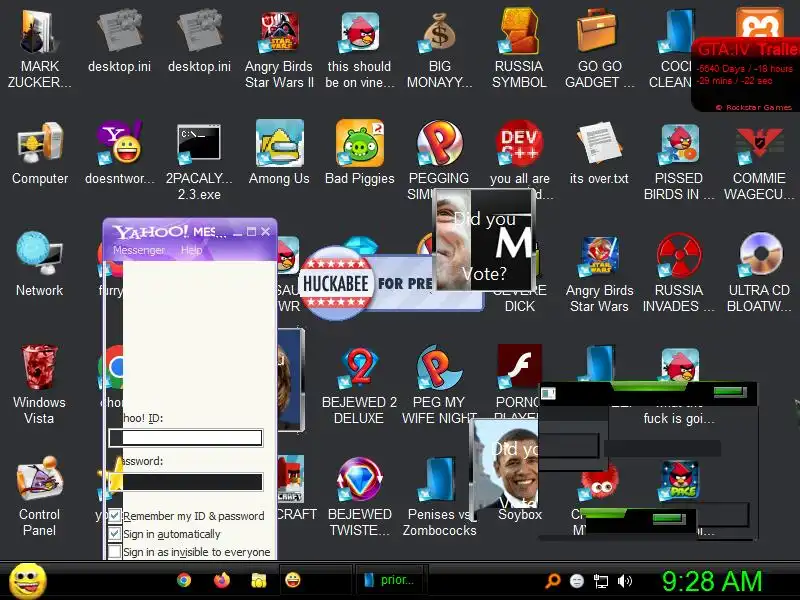Click the GTA IV Trailer countdown gadget
The image size is (800, 600).
tap(746, 74)
